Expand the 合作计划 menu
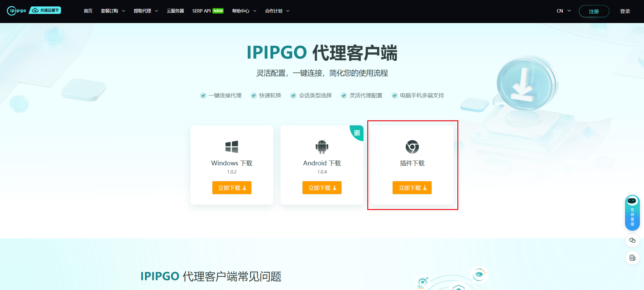The height and width of the screenshot is (290, 644). [277, 11]
